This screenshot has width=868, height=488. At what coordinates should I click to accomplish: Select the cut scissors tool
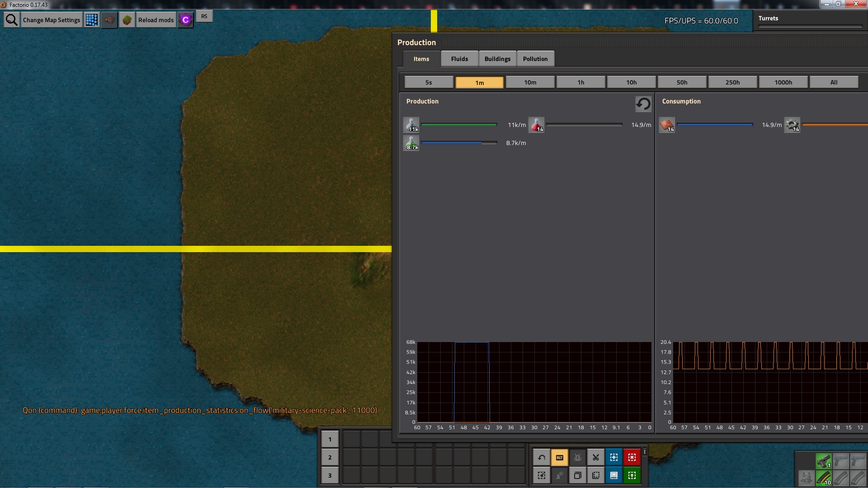596,457
